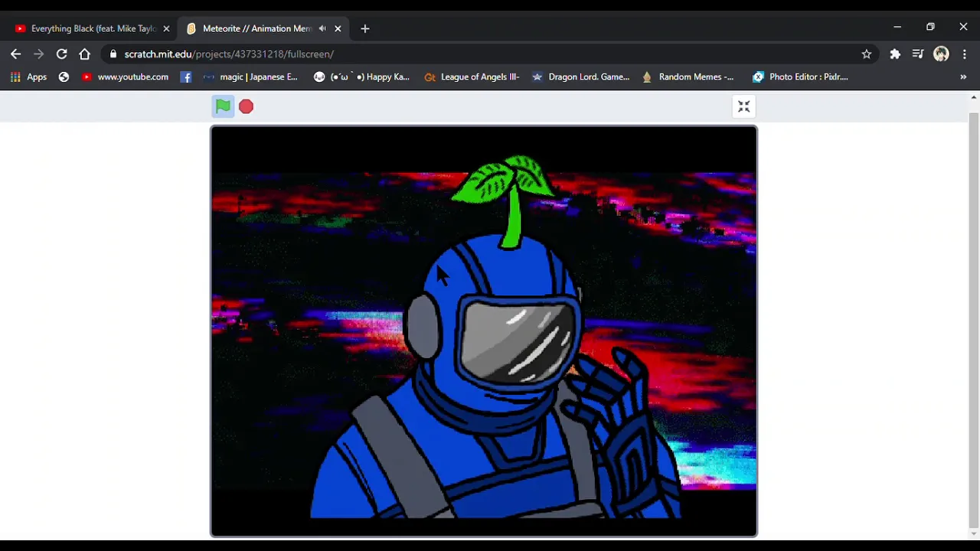Mute the Meteorite tab audio icon
Viewport: 980px width, 551px height.
pyautogui.click(x=322, y=28)
